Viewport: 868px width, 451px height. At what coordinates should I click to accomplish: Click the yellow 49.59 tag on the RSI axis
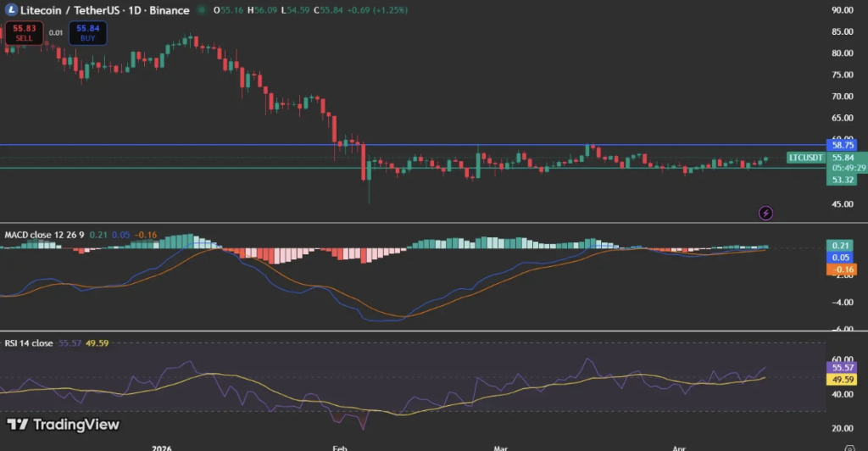click(x=842, y=380)
